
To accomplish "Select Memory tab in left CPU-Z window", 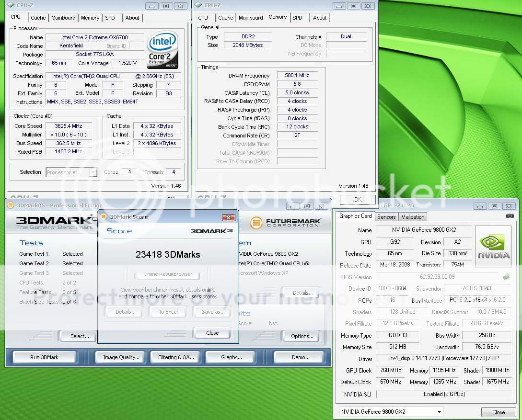I will (x=90, y=18).
